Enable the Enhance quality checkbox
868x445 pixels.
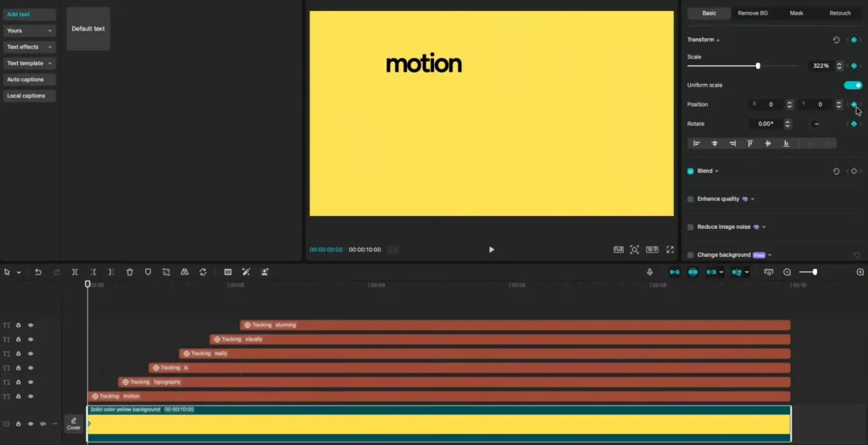[690, 199]
